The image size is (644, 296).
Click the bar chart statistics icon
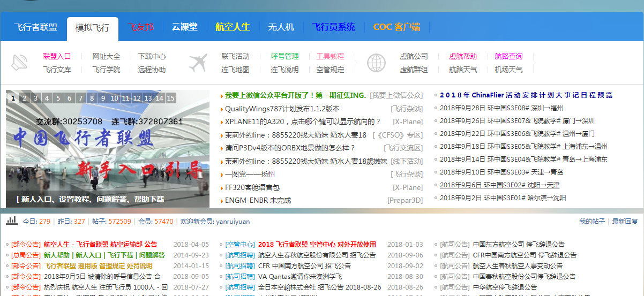11,221
